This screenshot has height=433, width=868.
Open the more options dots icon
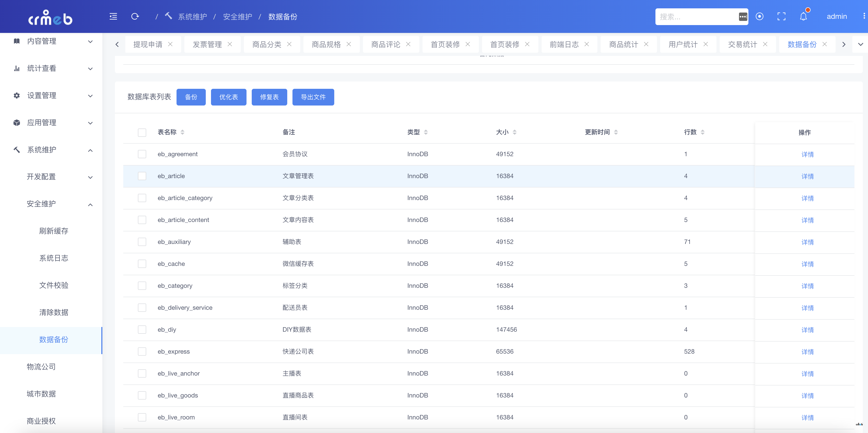click(x=864, y=16)
